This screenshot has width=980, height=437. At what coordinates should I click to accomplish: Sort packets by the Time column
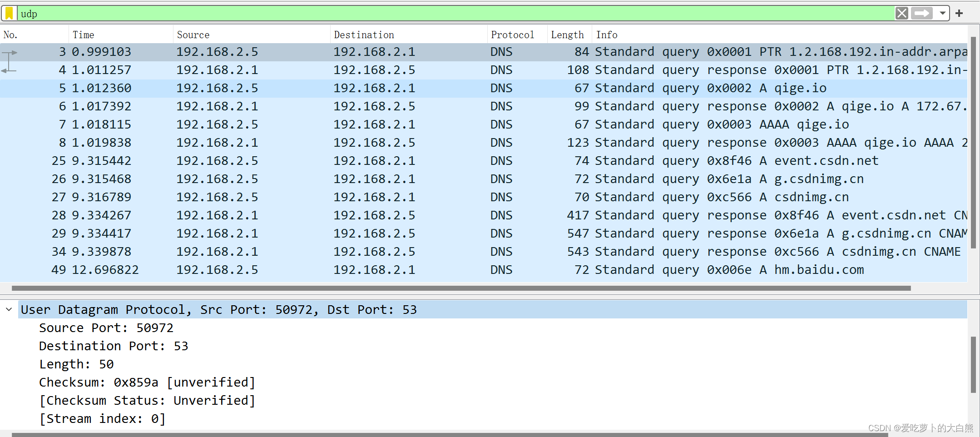pos(121,35)
